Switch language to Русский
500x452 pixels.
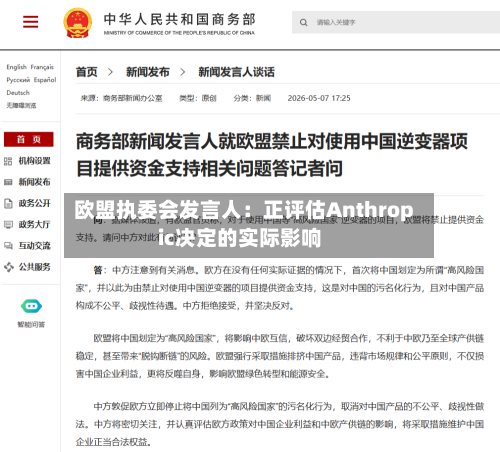tap(18, 80)
